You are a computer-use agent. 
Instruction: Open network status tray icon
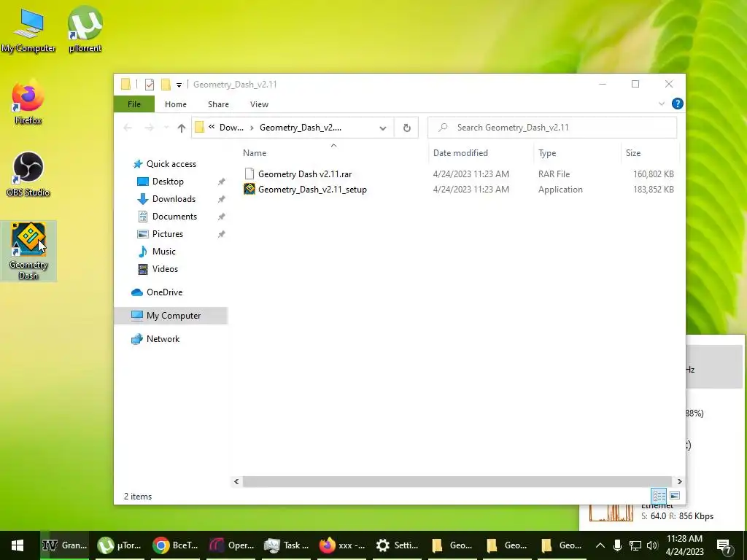point(635,545)
